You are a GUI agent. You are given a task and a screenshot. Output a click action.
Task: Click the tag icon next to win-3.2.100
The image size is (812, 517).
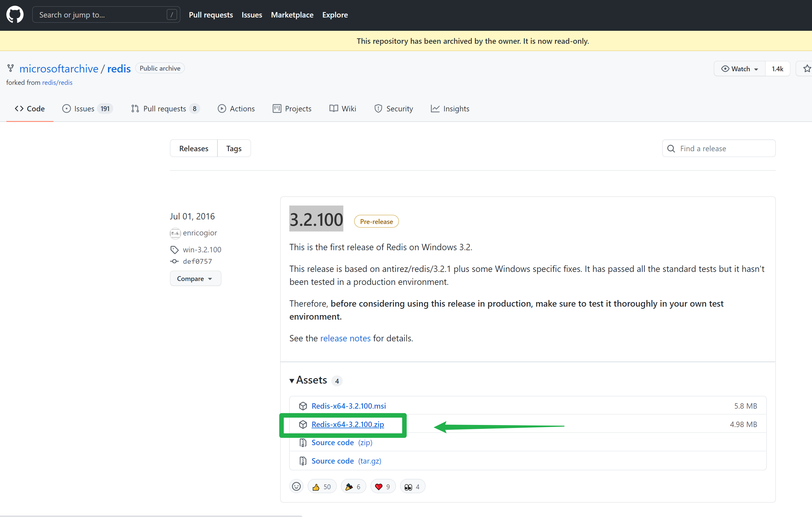click(174, 250)
